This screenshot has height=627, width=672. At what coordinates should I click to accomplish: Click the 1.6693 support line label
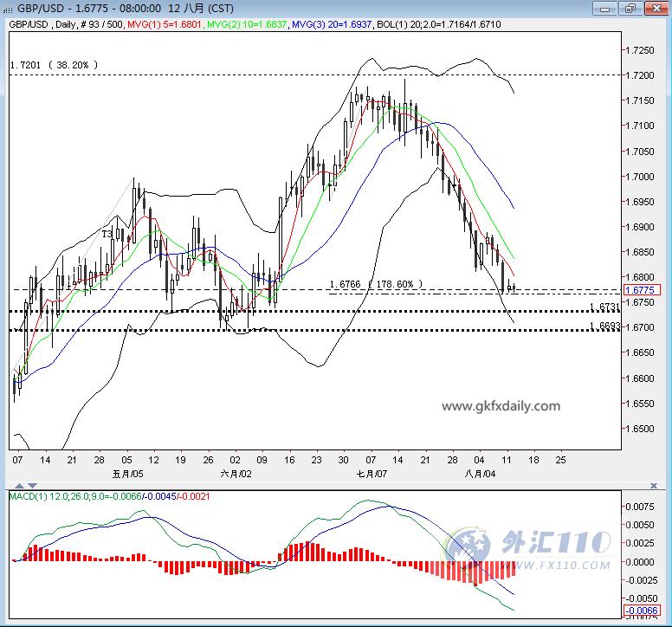coord(604,326)
